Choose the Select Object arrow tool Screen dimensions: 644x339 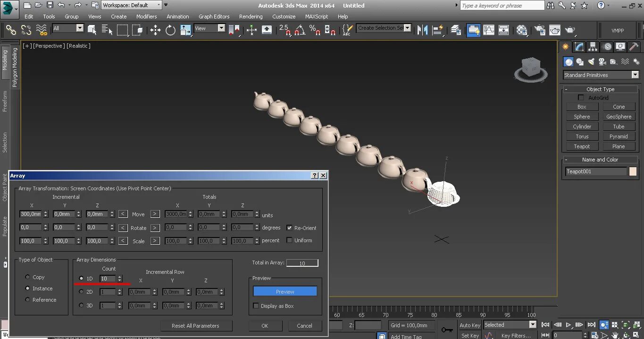pos(92,30)
